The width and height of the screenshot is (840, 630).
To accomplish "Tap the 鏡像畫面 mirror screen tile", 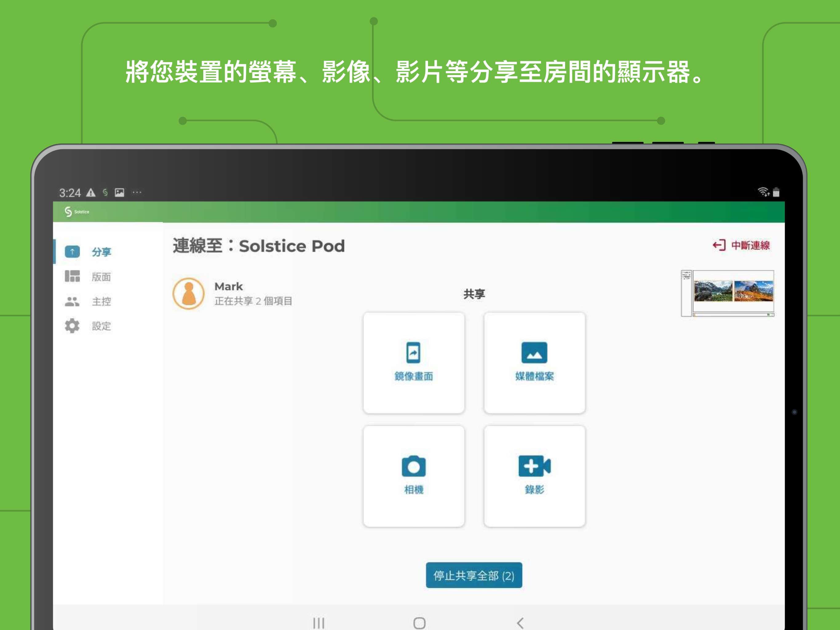I will [x=414, y=363].
